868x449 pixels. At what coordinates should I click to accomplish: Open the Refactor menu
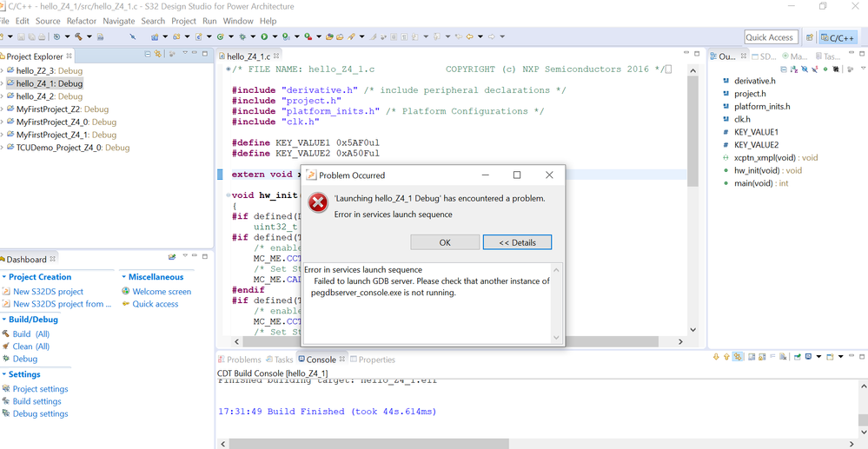(82, 21)
